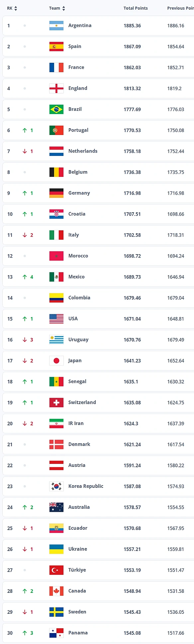Click the Argentina flag icon
Image resolution: width=194 pixels, height=644 pixels.
pyautogui.click(x=56, y=26)
